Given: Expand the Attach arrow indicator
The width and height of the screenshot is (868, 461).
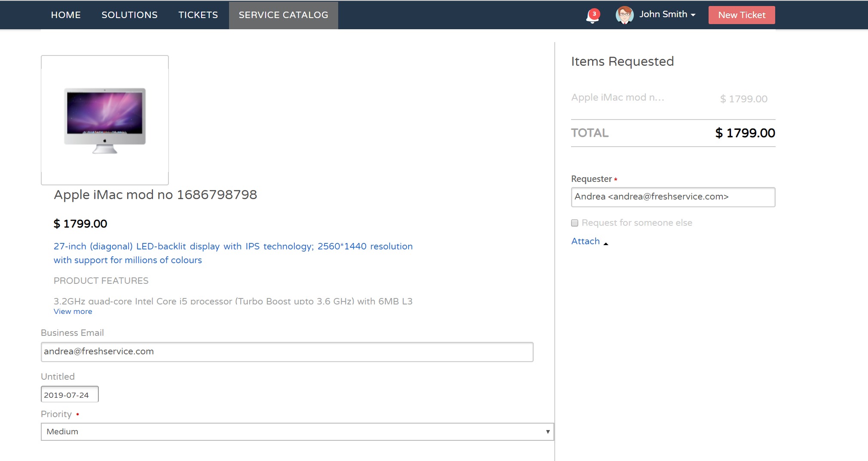Looking at the screenshot, I should click(x=606, y=244).
